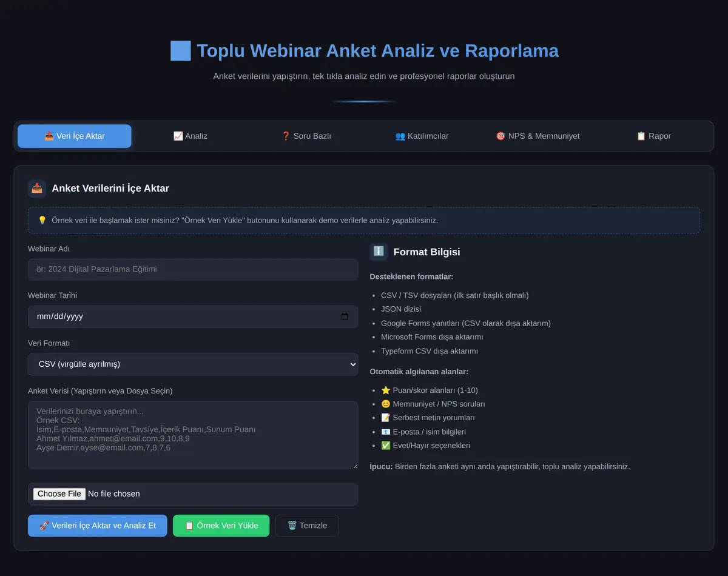This screenshot has height=576, width=728.
Task: Click the info icon beside Format Bilgisi
Action: (379, 252)
